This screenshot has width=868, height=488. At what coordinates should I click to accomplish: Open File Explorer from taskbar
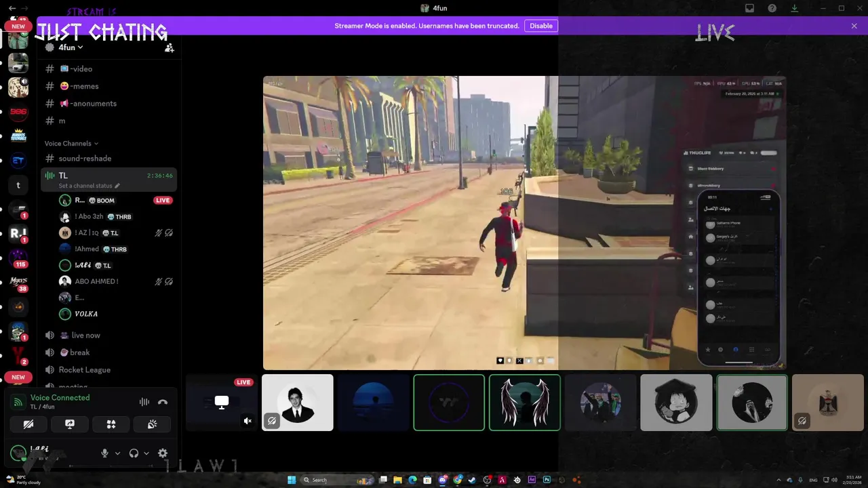398,480
